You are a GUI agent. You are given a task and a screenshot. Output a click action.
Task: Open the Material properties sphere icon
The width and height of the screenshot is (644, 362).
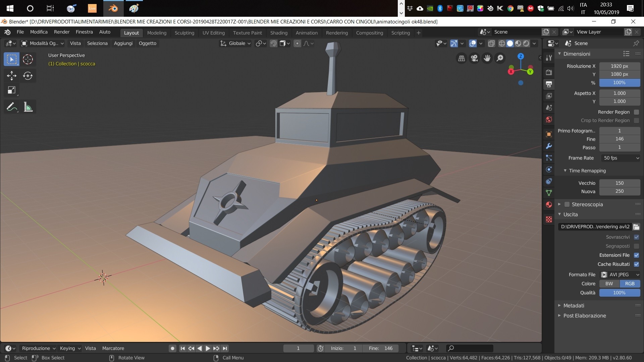[x=549, y=205]
